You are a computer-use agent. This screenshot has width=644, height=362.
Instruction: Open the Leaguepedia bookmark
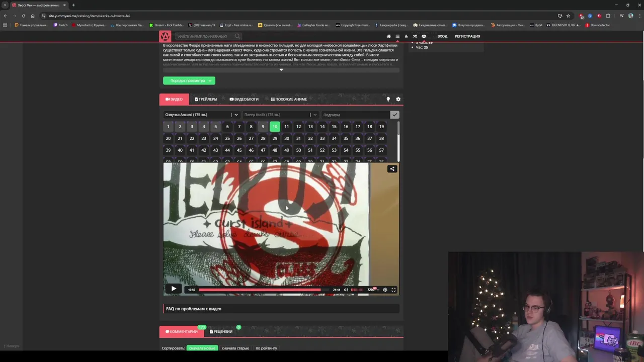[390, 25]
